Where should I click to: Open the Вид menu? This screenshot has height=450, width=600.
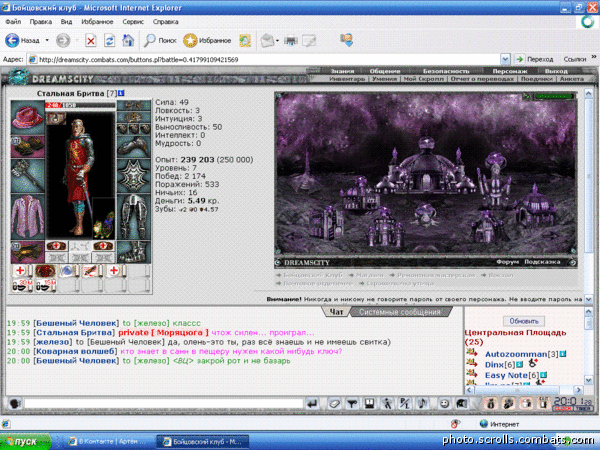click(x=66, y=22)
